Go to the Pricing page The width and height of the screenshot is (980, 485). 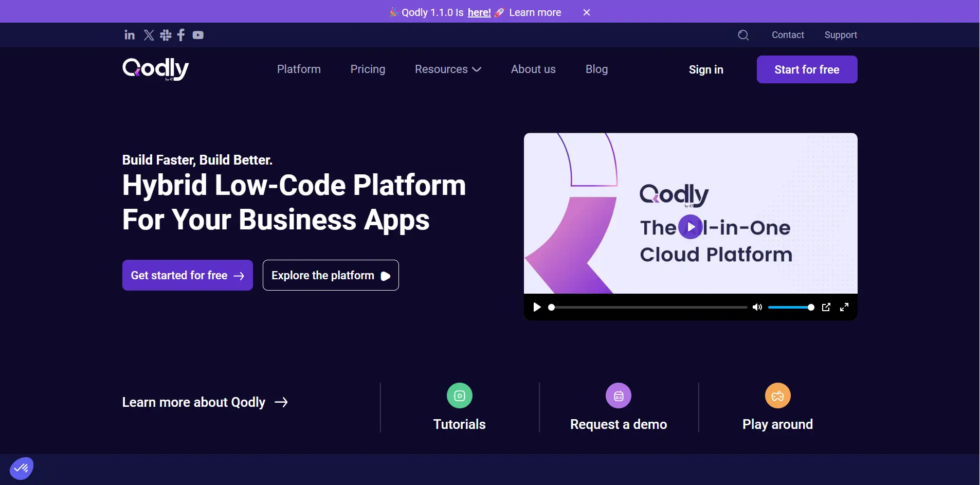tap(368, 69)
